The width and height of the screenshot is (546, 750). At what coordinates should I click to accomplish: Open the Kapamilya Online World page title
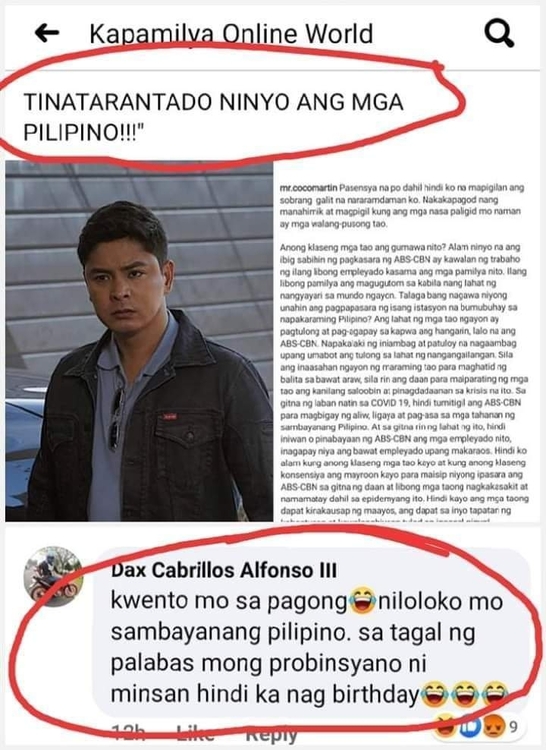tap(231, 33)
